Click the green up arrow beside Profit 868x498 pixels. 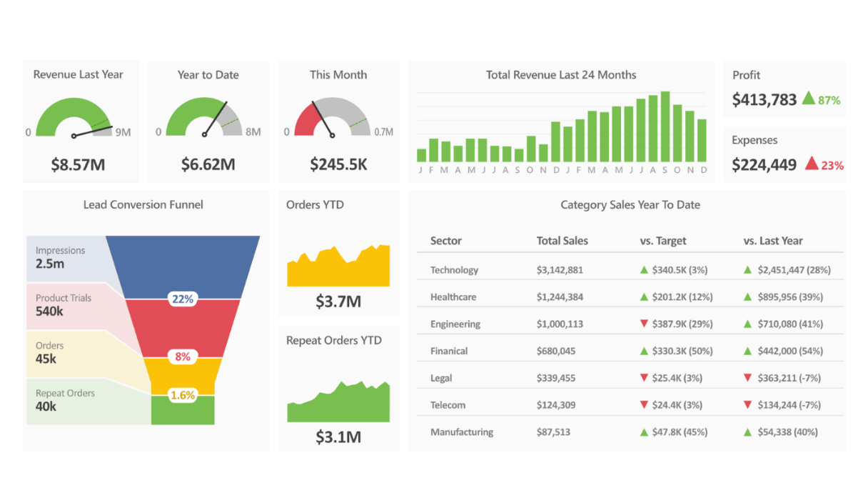click(808, 99)
